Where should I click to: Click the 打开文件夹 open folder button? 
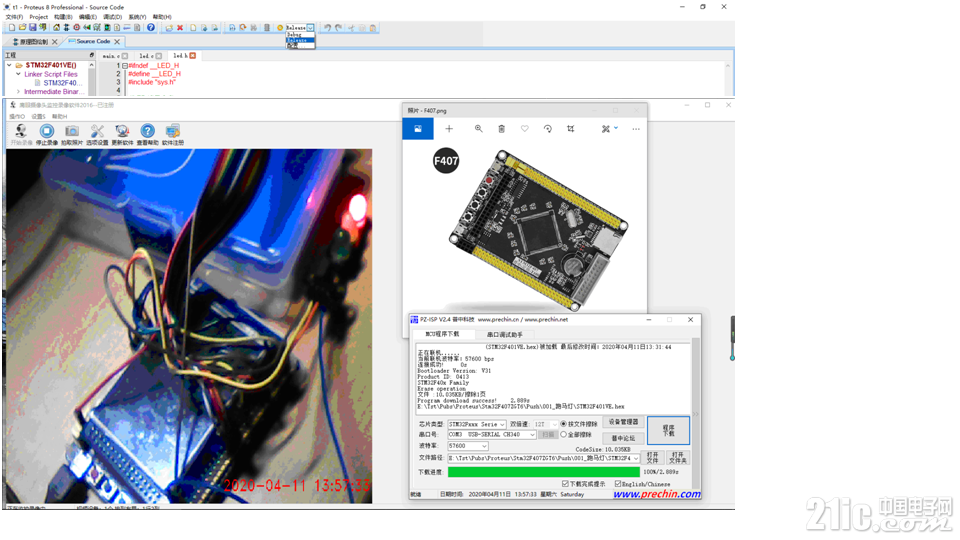pos(678,458)
